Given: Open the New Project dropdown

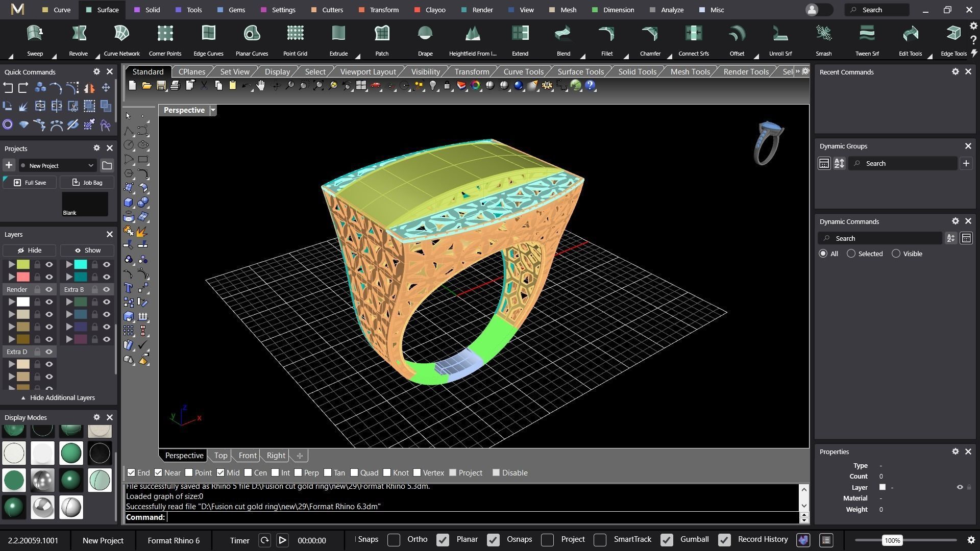Looking at the screenshot, I should tap(57, 165).
